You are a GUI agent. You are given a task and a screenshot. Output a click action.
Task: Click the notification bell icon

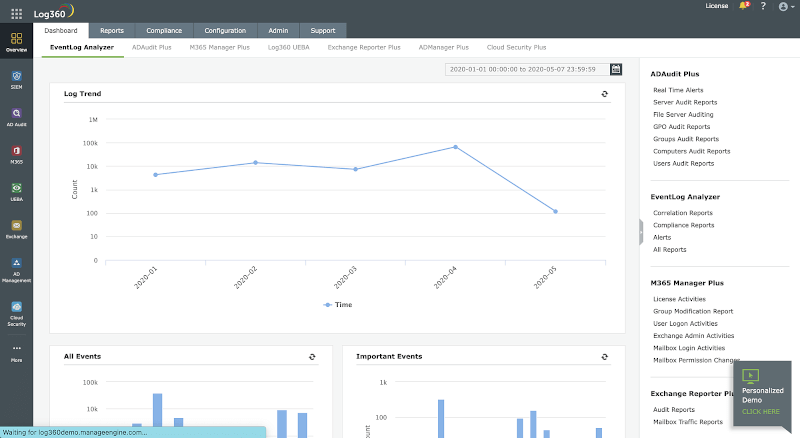[744, 6]
